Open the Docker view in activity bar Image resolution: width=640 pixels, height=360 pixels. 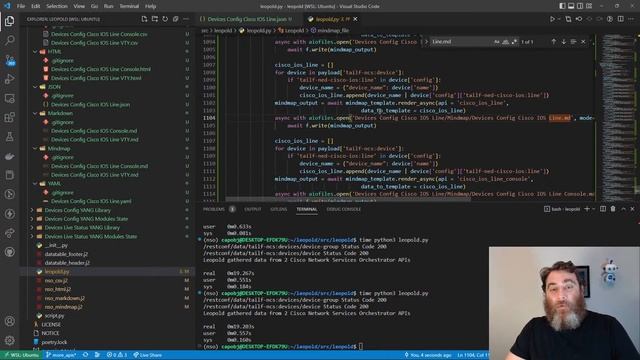pos(9,156)
